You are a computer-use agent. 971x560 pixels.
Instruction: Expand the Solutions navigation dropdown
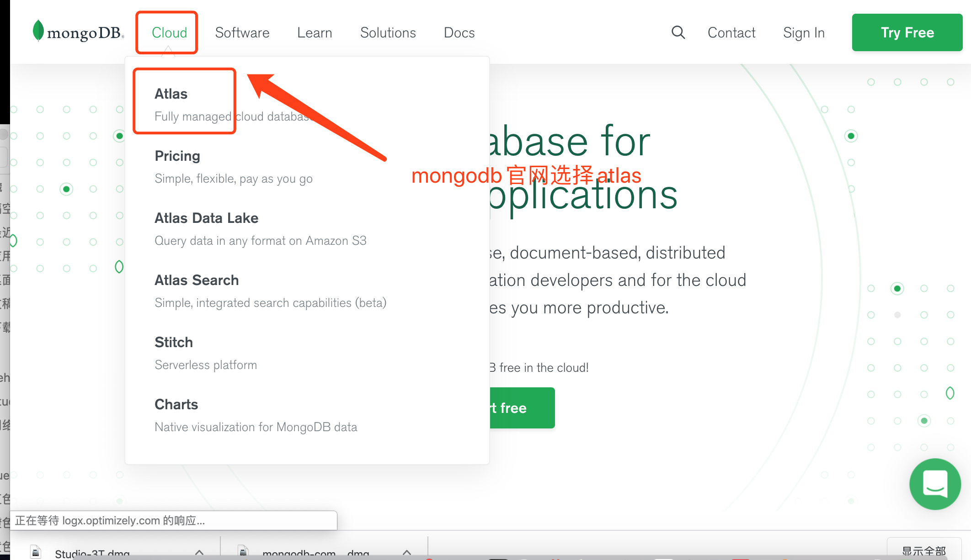[387, 32]
